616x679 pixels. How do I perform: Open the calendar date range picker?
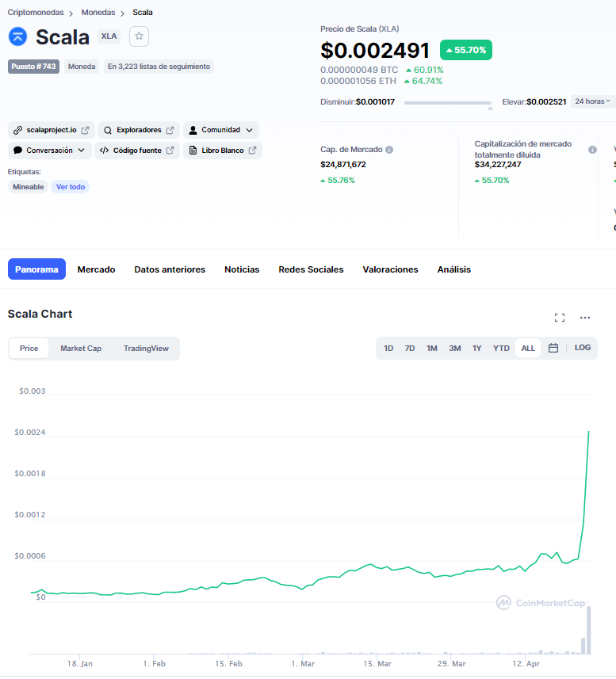[x=553, y=348]
